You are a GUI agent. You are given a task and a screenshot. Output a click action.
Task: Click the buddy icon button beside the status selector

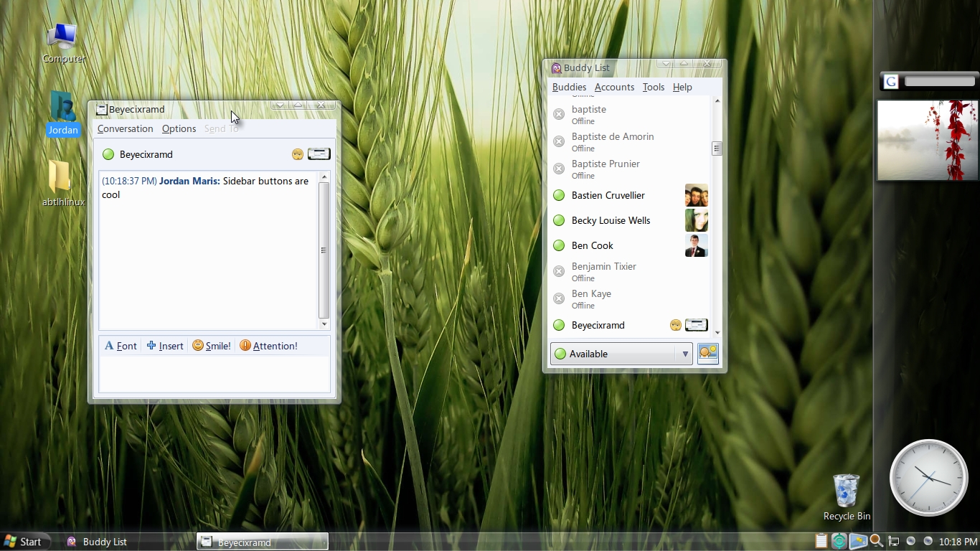[707, 354]
